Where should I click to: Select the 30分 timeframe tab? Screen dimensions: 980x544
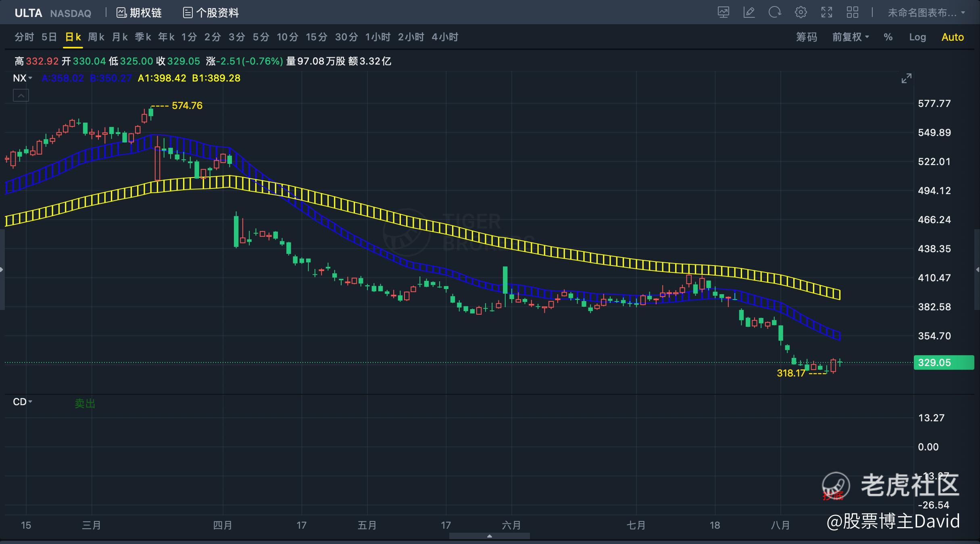point(346,37)
